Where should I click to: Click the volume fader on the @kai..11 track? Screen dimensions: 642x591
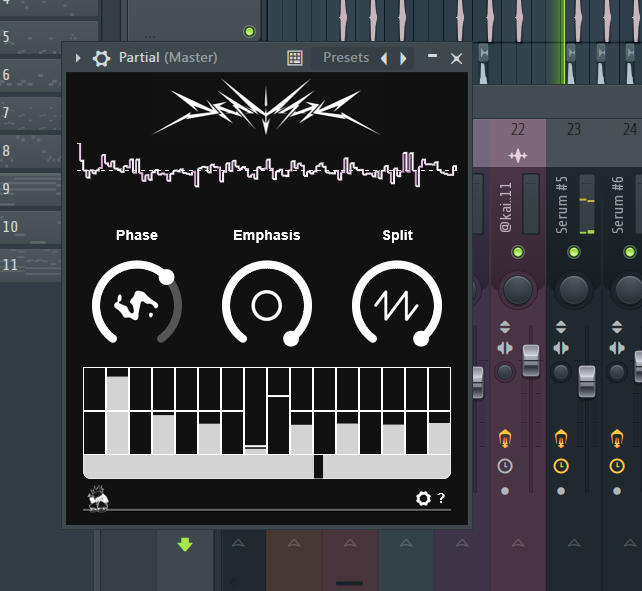pyautogui.click(x=531, y=360)
